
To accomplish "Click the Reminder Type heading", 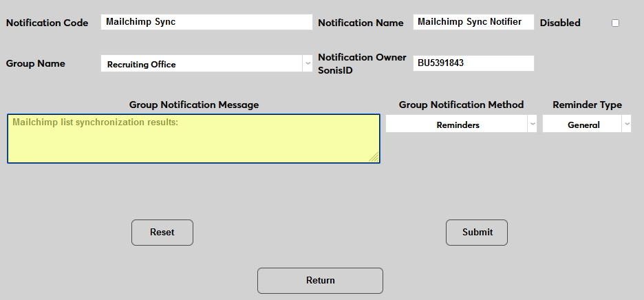I will 587,105.
